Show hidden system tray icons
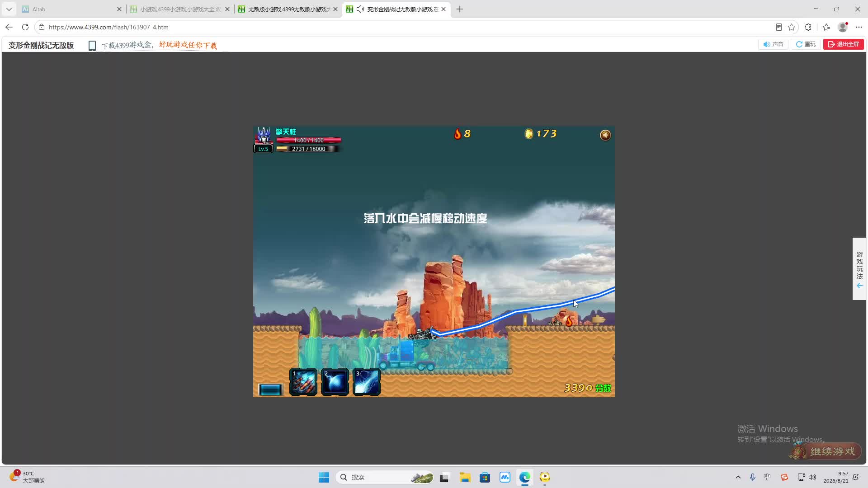 click(x=738, y=477)
